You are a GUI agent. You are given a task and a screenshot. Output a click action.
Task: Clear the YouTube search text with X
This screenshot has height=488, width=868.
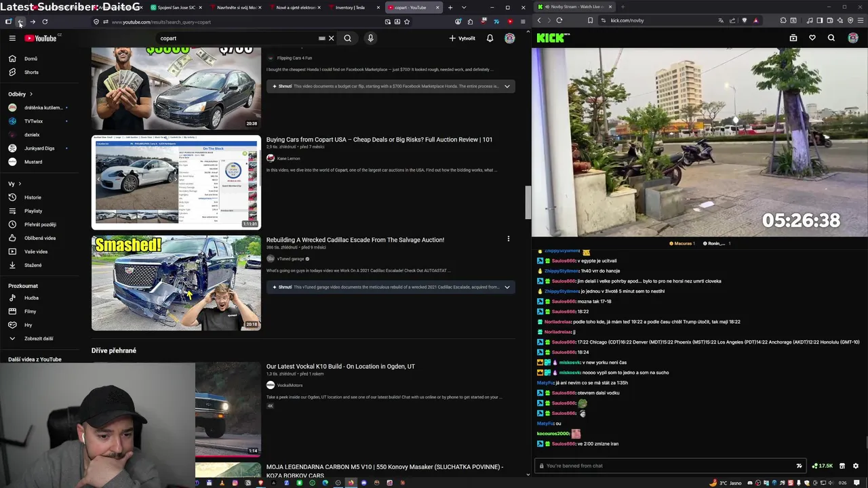(331, 38)
